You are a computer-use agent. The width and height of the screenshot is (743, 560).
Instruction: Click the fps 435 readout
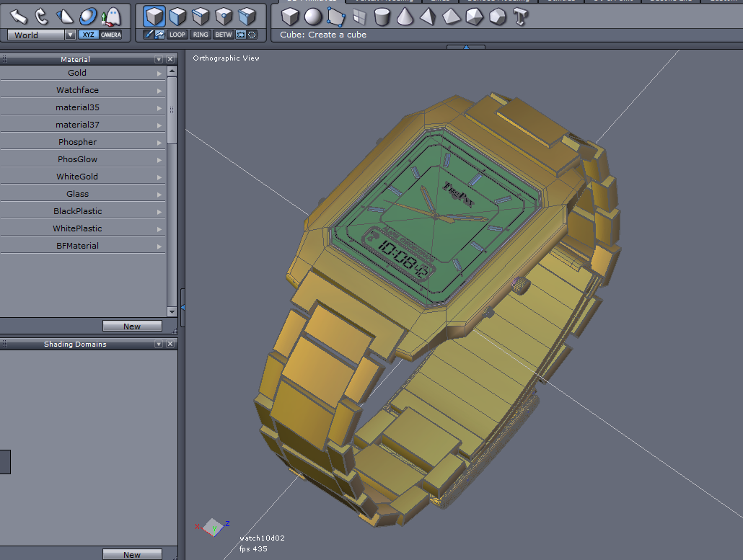click(253, 548)
